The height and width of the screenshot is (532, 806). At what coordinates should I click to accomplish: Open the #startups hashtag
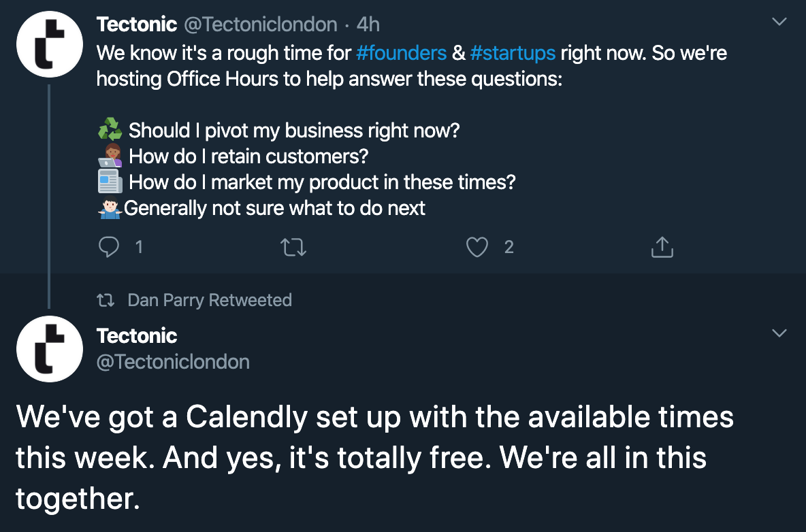(x=513, y=53)
